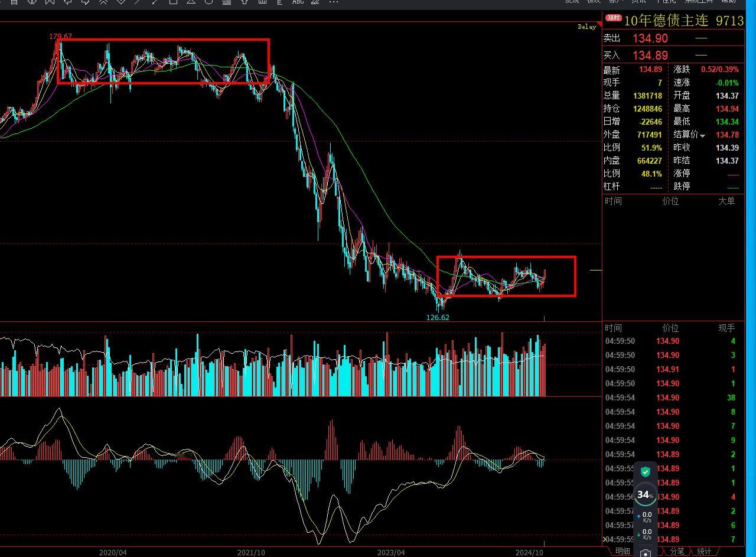Click the upload speed 0.0 K/s indicator
This screenshot has height=557, width=756.
coord(646,517)
